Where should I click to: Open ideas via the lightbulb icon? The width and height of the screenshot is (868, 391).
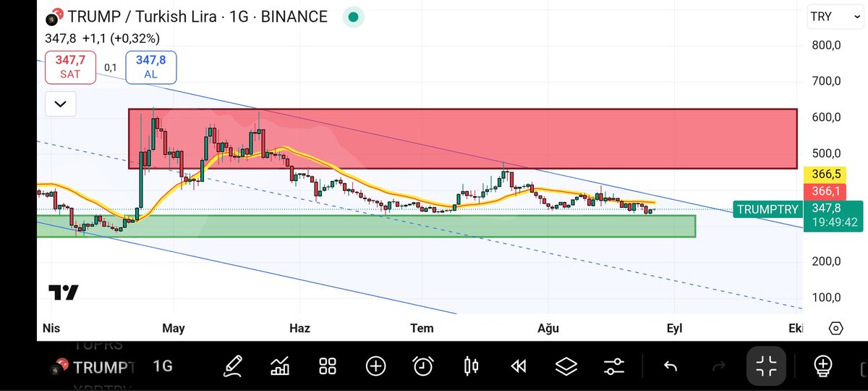click(x=823, y=366)
